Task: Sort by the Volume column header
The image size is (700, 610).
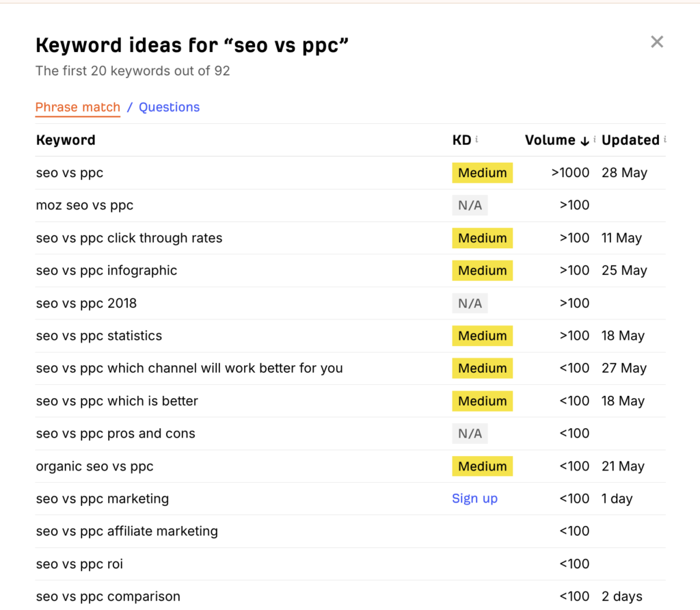Action: point(550,140)
